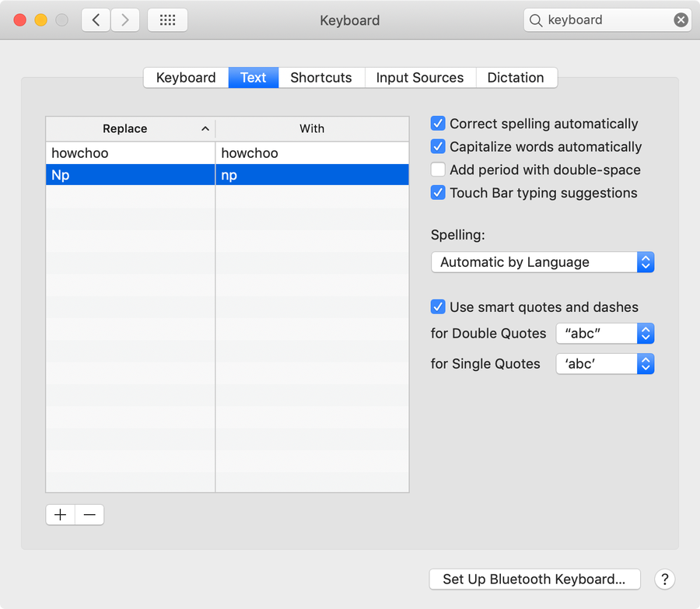Image resolution: width=700 pixels, height=609 pixels.
Task: Open the Single Quotes style dropdown
Action: [x=604, y=363]
